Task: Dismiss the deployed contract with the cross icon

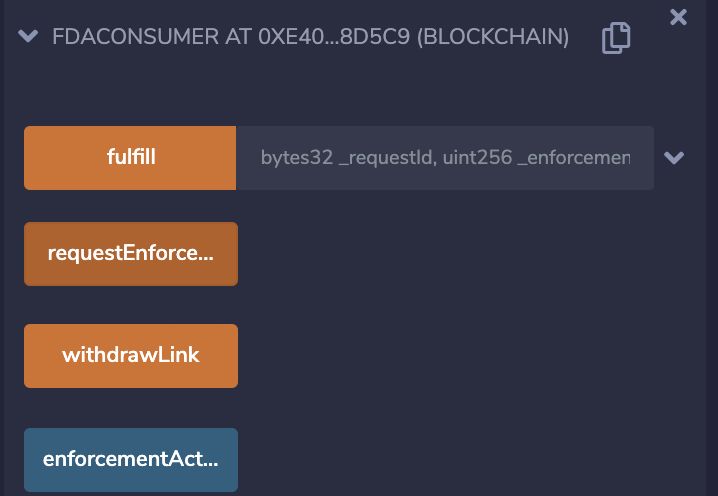Action: point(678,17)
